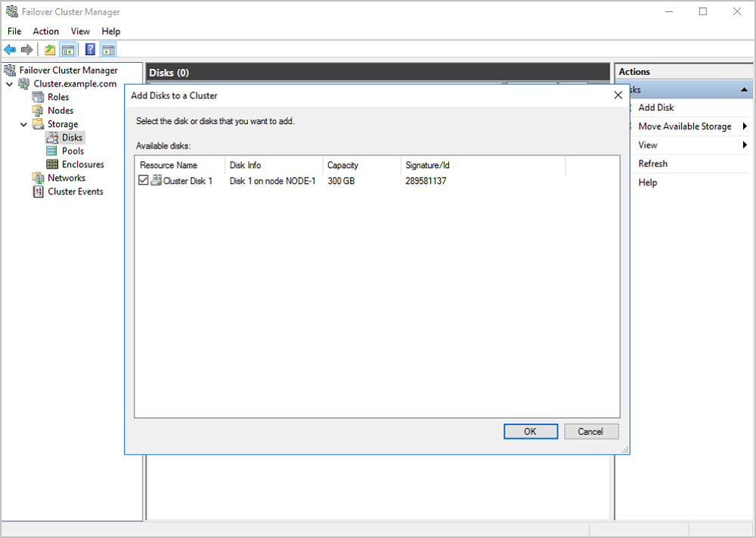756x538 pixels.
Task: Click the Failover Cluster Manager title bar icon
Action: [11, 11]
